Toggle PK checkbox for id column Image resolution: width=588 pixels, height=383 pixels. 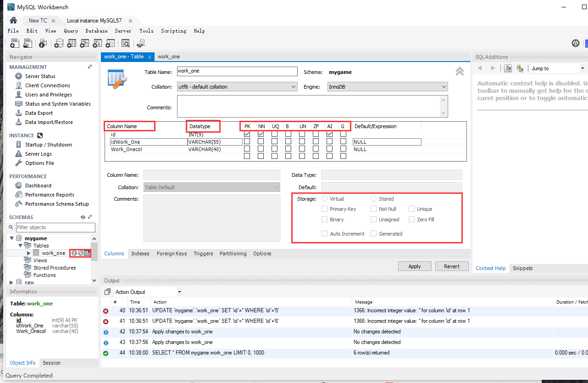[x=247, y=134]
